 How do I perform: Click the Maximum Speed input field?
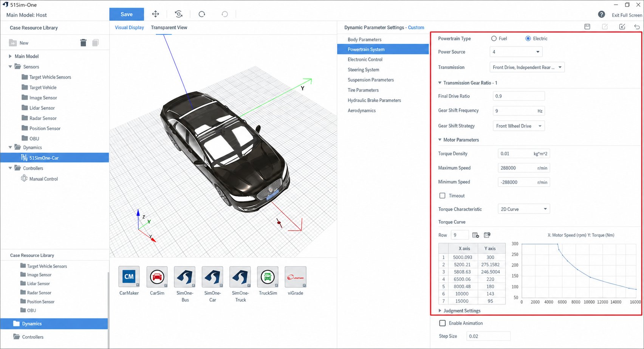pos(524,168)
